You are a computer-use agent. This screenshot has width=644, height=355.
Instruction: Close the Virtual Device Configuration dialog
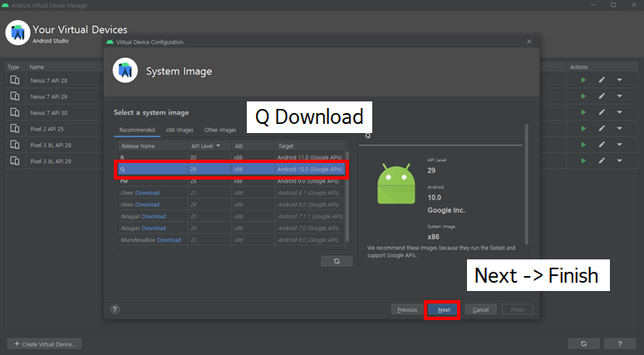point(529,42)
